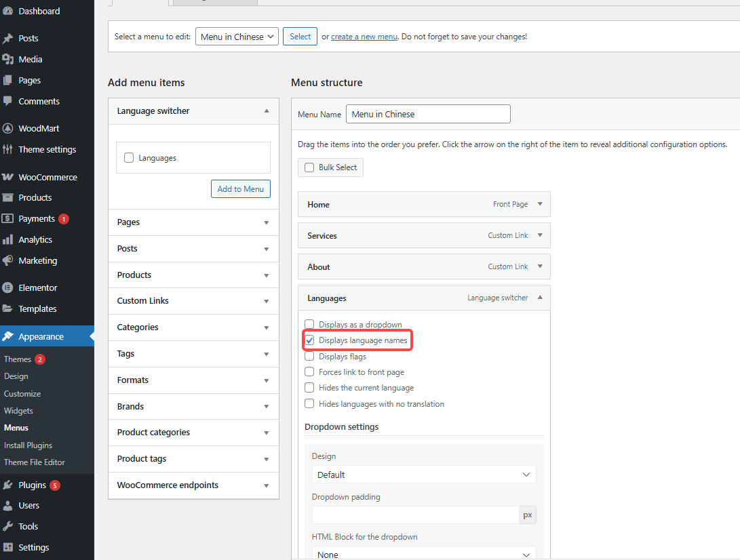Toggle Hides the current language checkbox
740x560 pixels.
309,388
